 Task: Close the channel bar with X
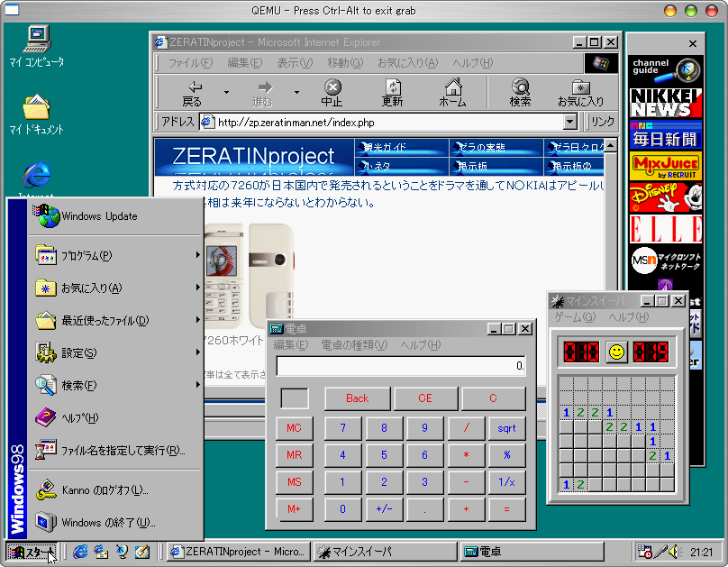693,43
